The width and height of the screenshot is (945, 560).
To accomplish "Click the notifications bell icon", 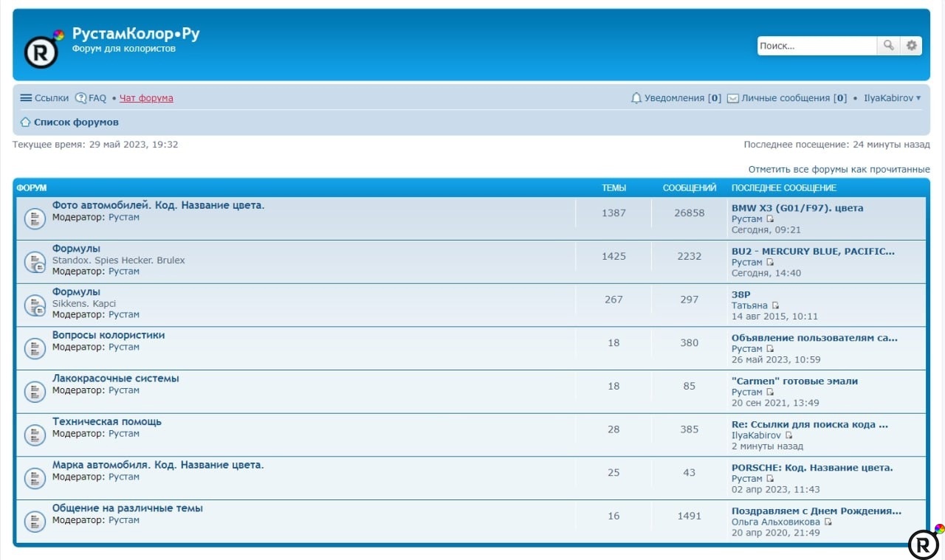I will (x=636, y=98).
